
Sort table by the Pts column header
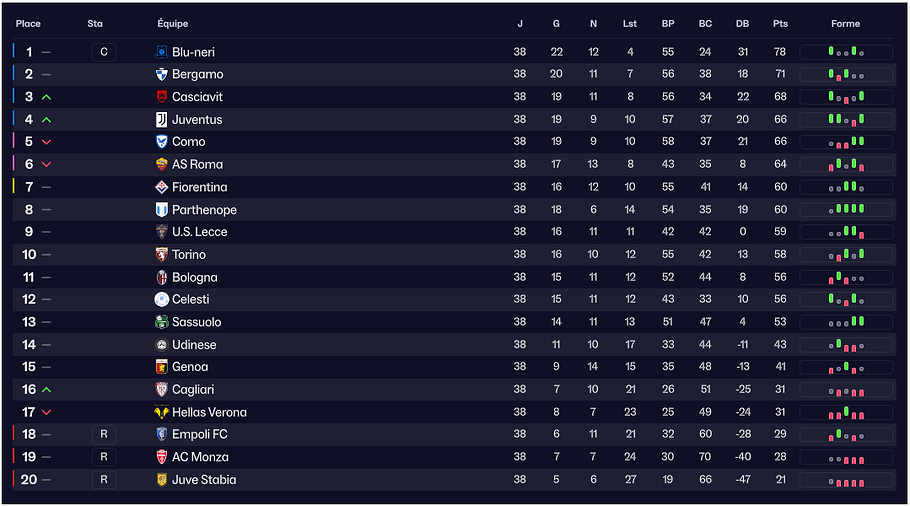point(780,24)
